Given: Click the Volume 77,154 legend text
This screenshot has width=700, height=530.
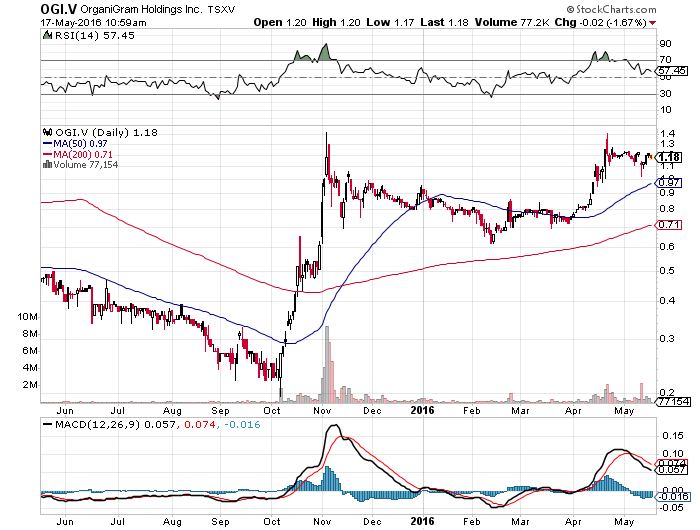Looking at the screenshot, I should [86, 165].
